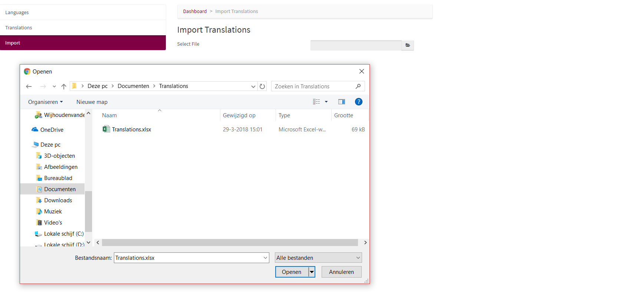Click the browse folder icon next to Select File
The height and width of the screenshot is (298, 644).
pos(407,45)
